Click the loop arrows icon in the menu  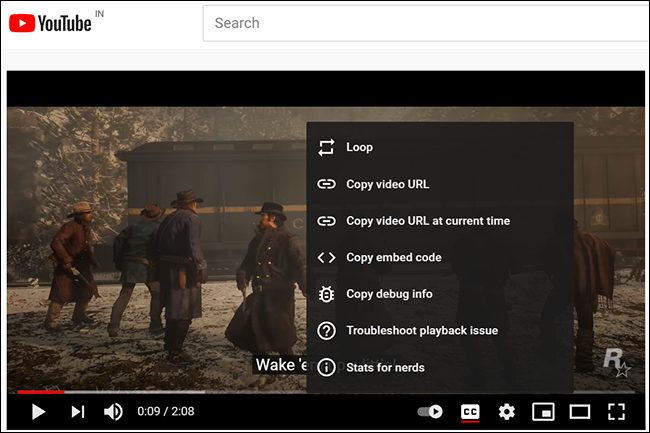326,147
